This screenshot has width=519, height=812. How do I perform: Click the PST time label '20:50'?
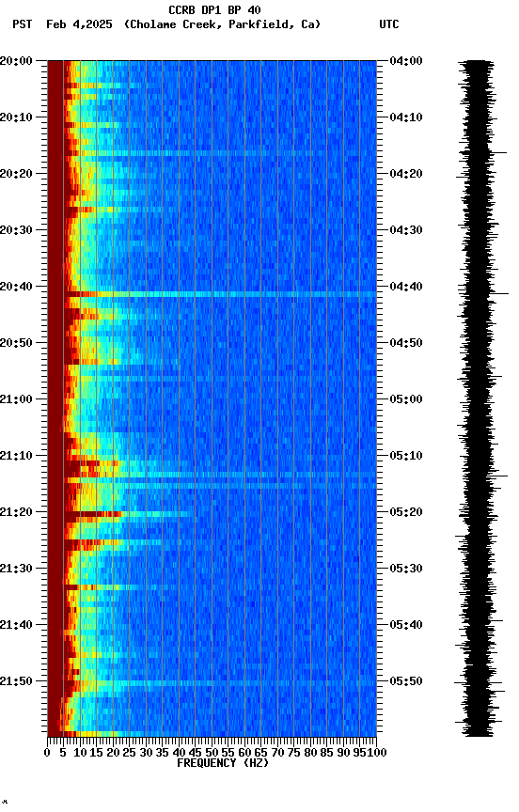(x=16, y=343)
